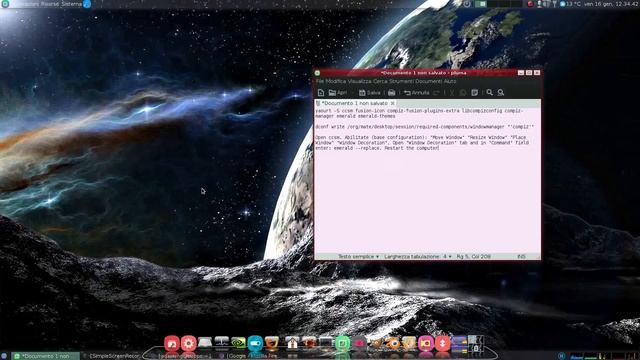The height and width of the screenshot is (360, 640).
Task: Click the red tray icon in top panel
Action: point(530,4)
